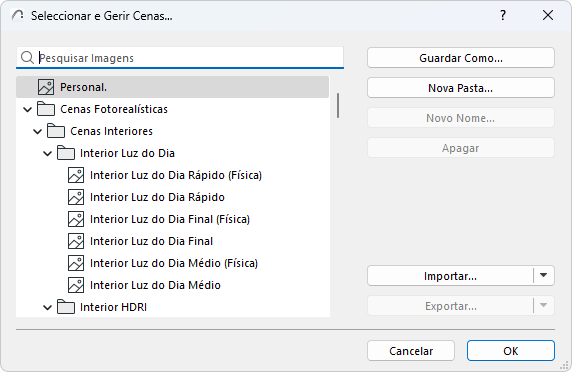Click the Guardar Como... button

[461, 58]
